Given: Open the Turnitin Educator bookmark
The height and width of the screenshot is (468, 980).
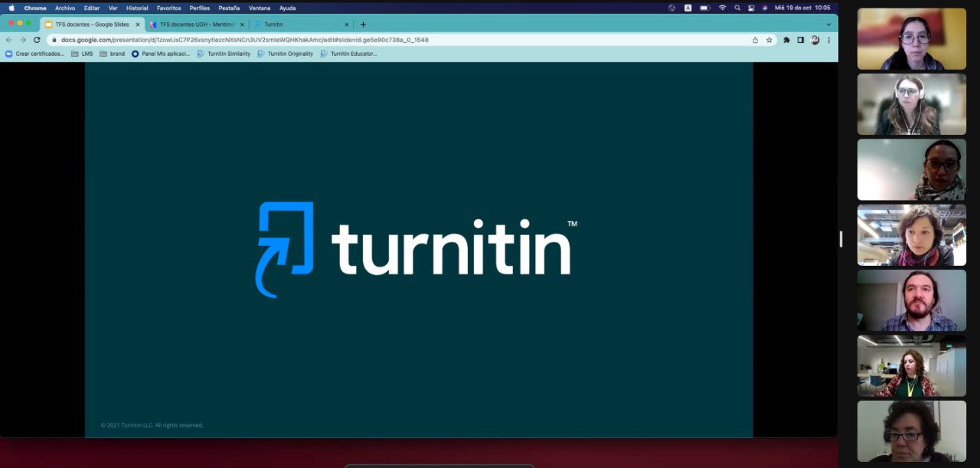Looking at the screenshot, I should pyautogui.click(x=348, y=54).
